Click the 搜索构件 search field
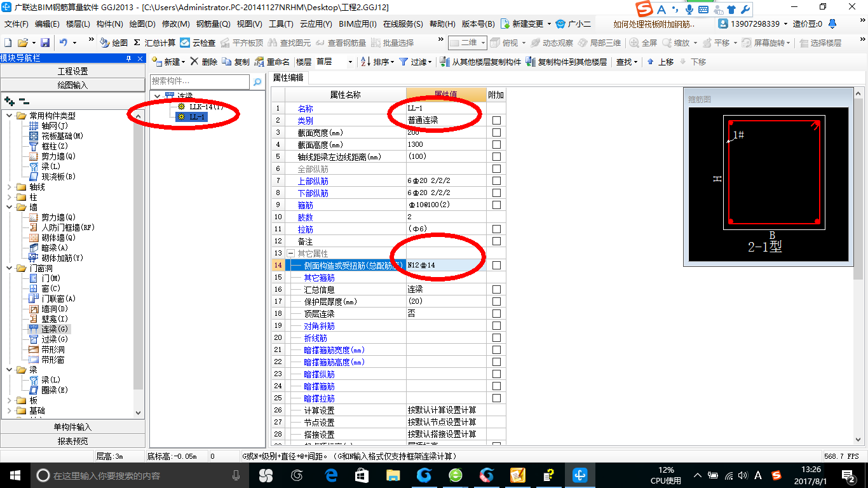Screen dimensions: 868x488 click(x=200, y=81)
